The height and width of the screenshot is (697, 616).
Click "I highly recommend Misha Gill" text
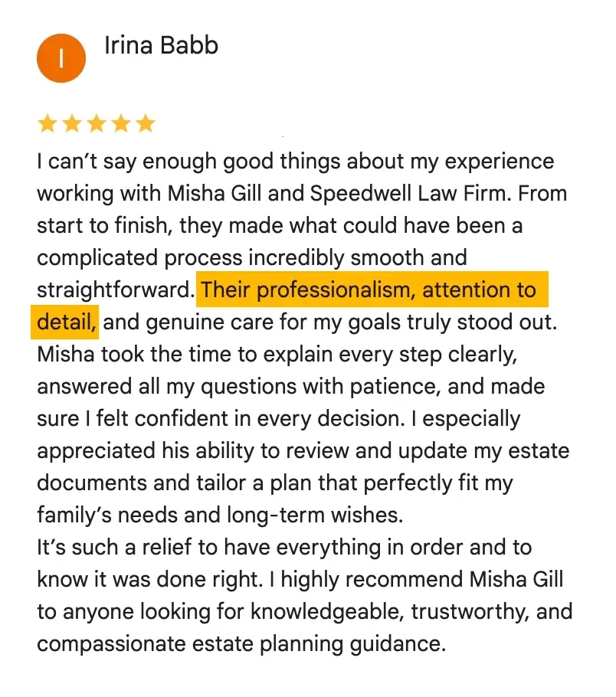click(x=398, y=580)
